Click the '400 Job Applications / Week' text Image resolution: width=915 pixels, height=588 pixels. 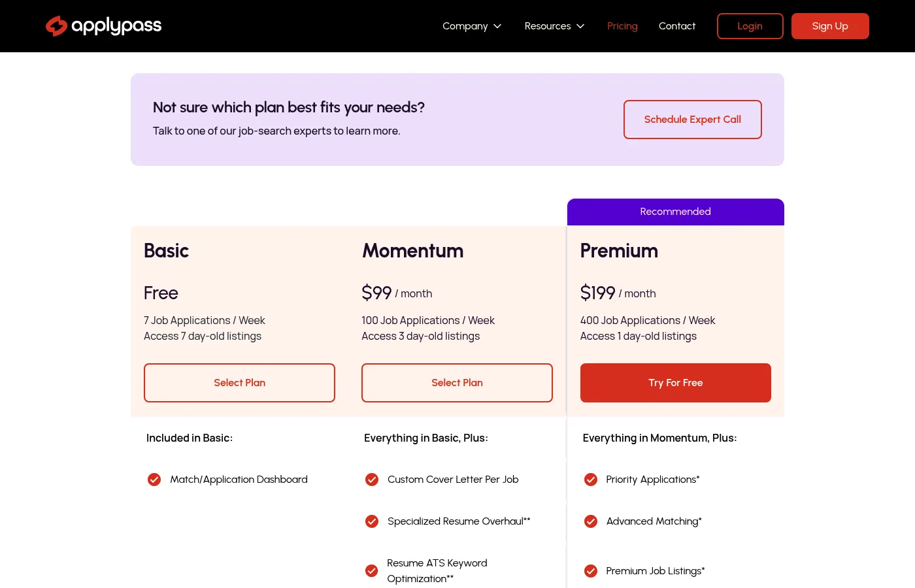[x=648, y=321]
